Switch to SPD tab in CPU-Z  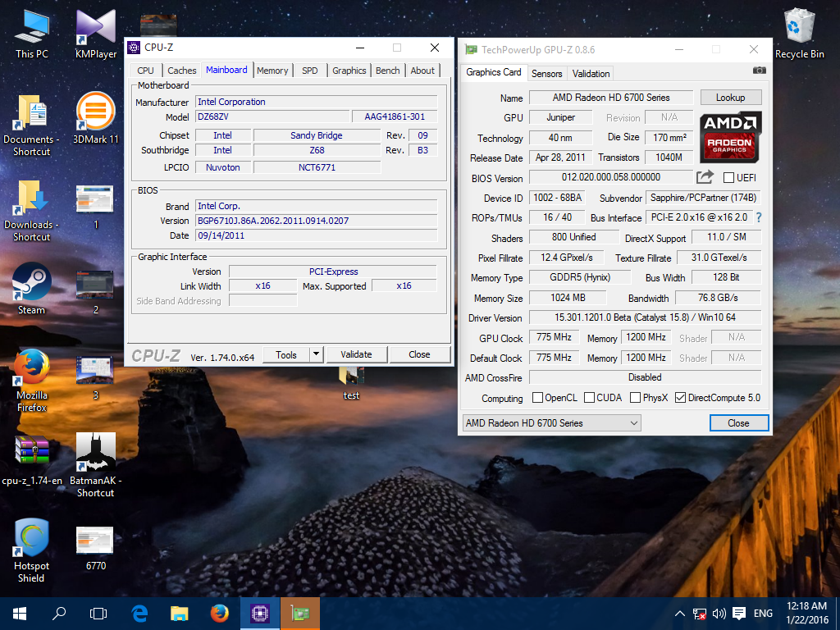[x=309, y=71]
